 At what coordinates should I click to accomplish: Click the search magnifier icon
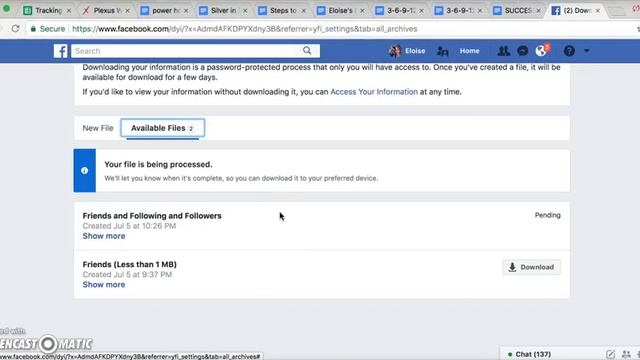[307, 51]
